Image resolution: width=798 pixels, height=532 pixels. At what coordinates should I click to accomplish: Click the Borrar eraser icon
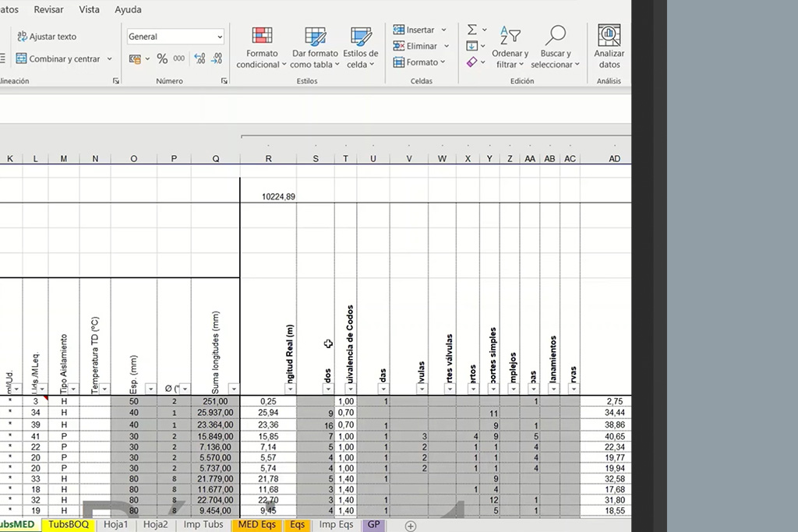coord(471,62)
